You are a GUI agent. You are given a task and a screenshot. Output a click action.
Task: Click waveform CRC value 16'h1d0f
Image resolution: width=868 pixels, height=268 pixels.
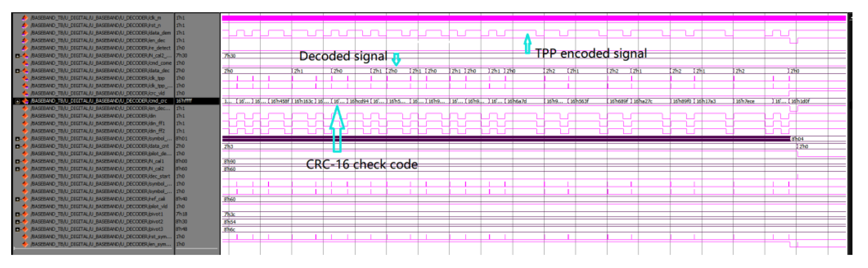coord(801,101)
